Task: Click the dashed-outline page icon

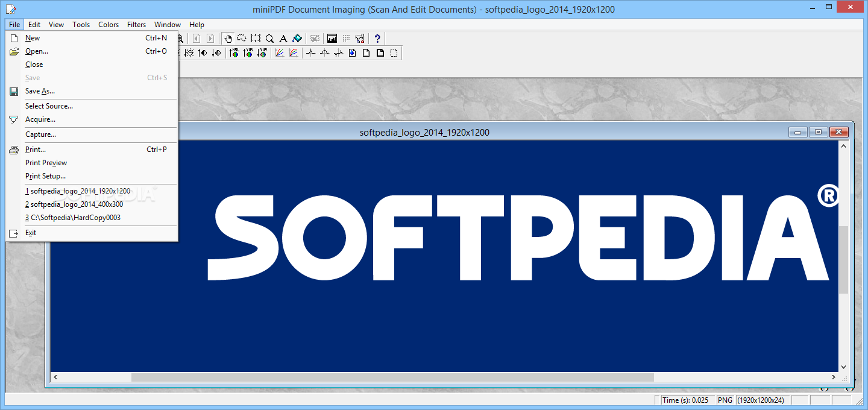Action: point(394,52)
